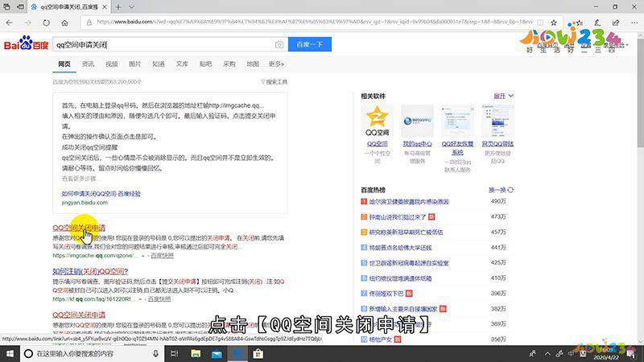This screenshot has height=362, width=644.
Task: Click the browser Forward arrow
Action: click(27, 23)
